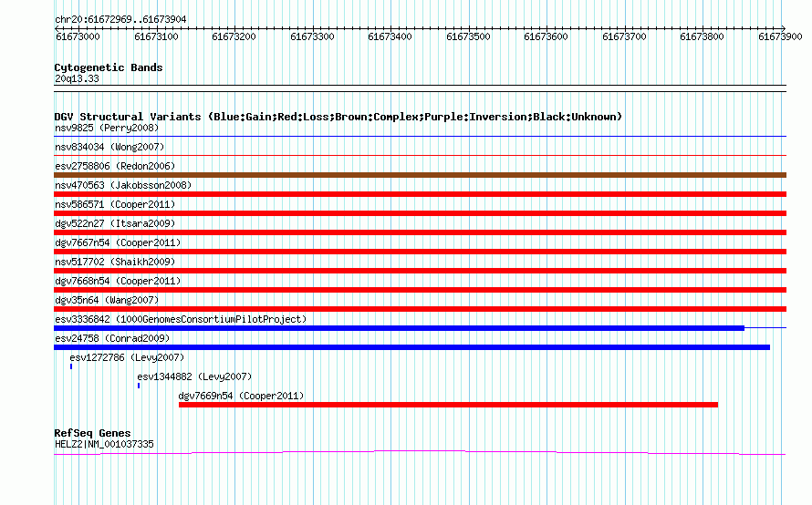Screen dimensions: 812x505
Task: Click the nsv9825 (Perry2008) variant label
Action: pyautogui.click(x=107, y=128)
